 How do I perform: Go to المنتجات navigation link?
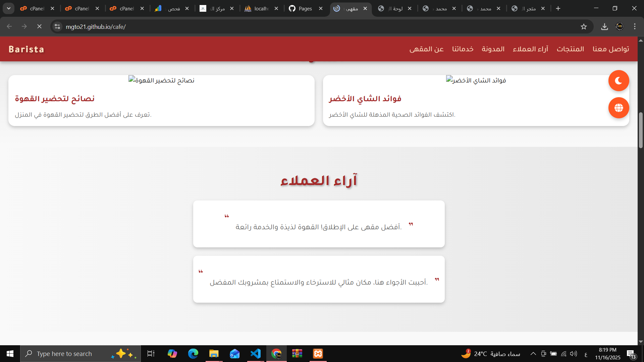point(570,49)
